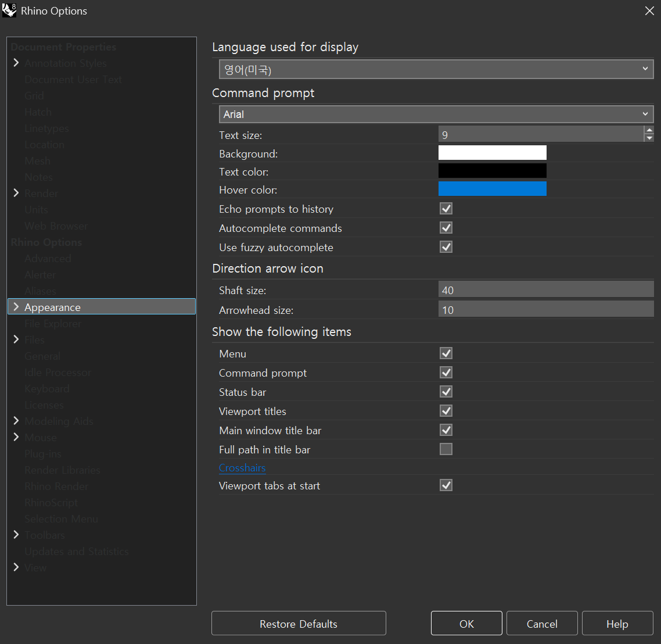Select the File Explorer options page
661x644 pixels.
click(53, 324)
